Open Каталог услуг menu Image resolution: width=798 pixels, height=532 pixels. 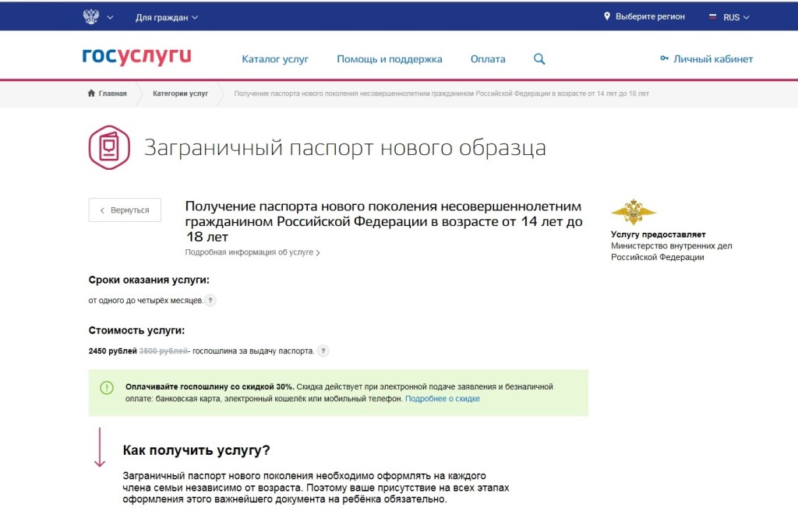pos(275,59)
